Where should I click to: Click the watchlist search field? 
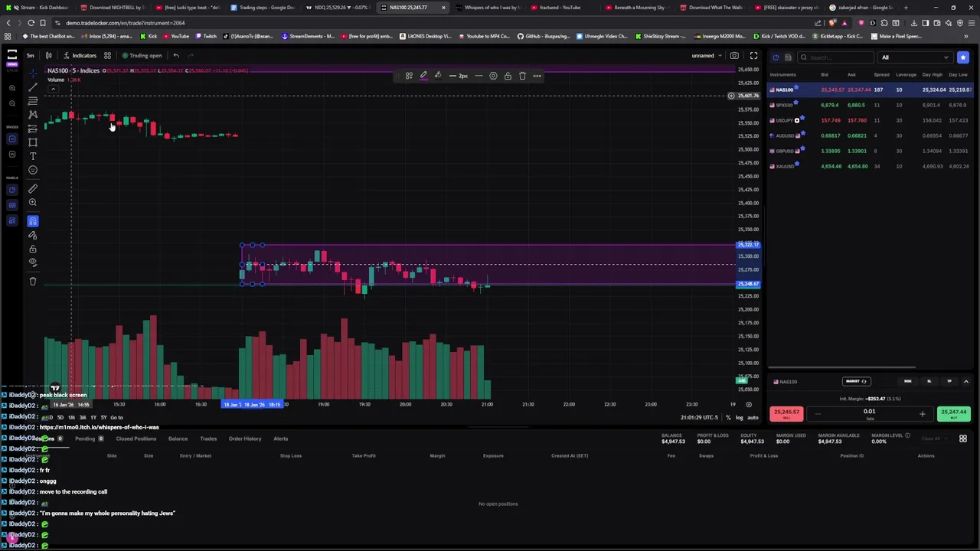tap(835, 57)
